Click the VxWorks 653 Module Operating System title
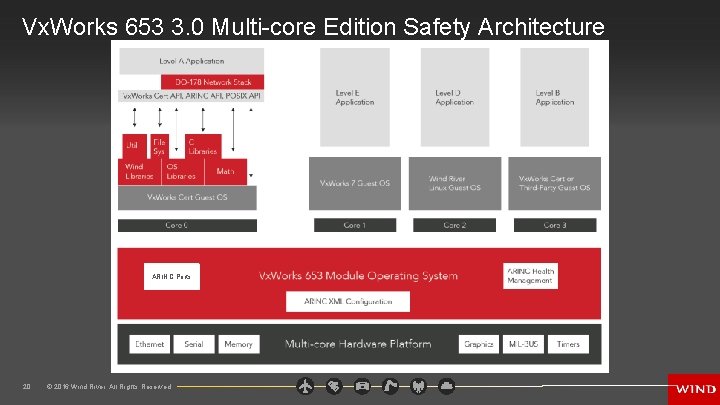This screenshot has width=720, height=405. pyautogui.click(x=358, y=276)
